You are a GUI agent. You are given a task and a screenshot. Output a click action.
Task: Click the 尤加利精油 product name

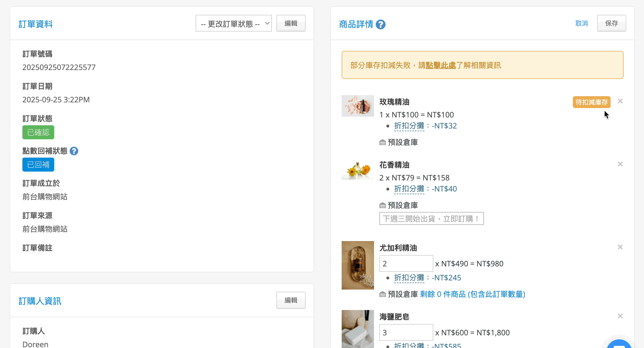click(398, 248)
